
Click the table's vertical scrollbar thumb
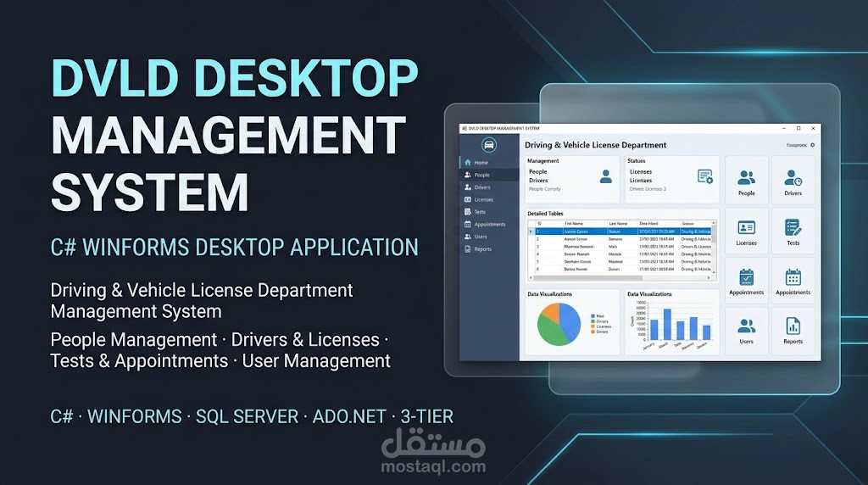(714, 236)
